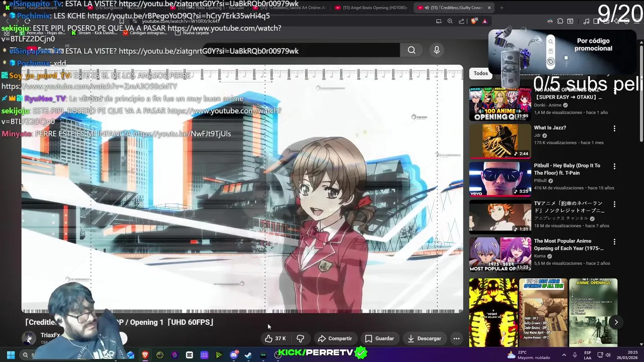This screenshot has height=362, width=644.
Task: Open the Pitbull Hey Baby thumbnail
Action: pos(500,179)
